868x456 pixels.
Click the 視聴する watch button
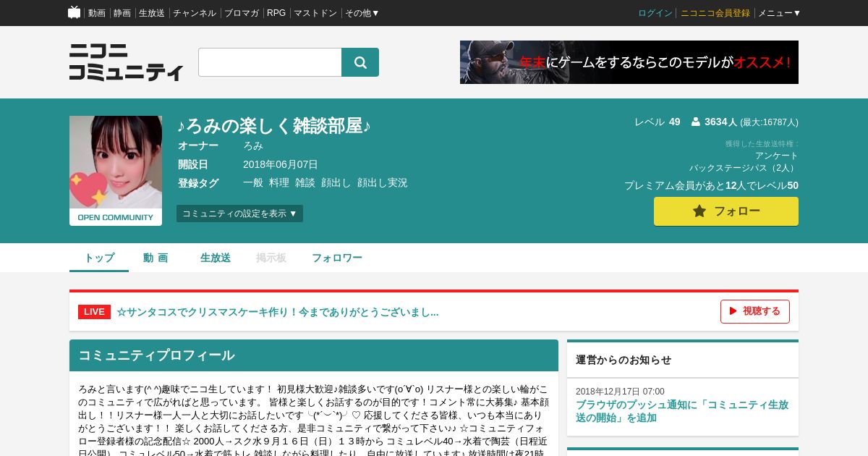click(755, 311)
